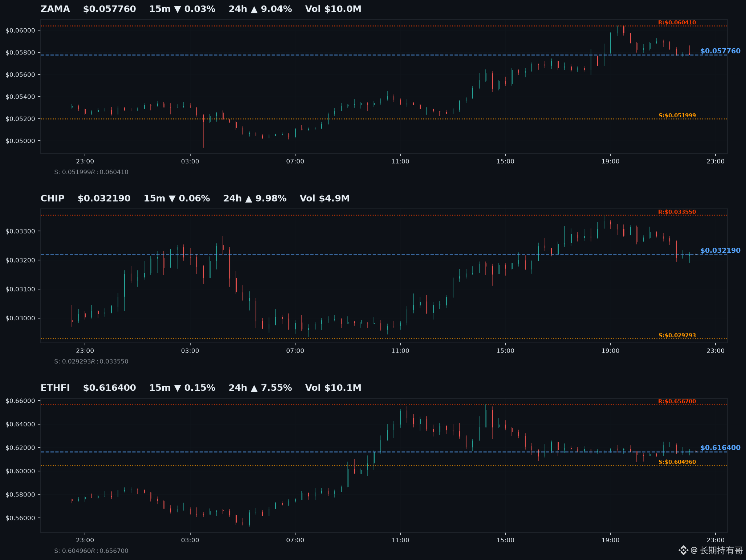Select the 15:00 tick under the CHIP chart

pyautogui.click(x=505, y=351)
